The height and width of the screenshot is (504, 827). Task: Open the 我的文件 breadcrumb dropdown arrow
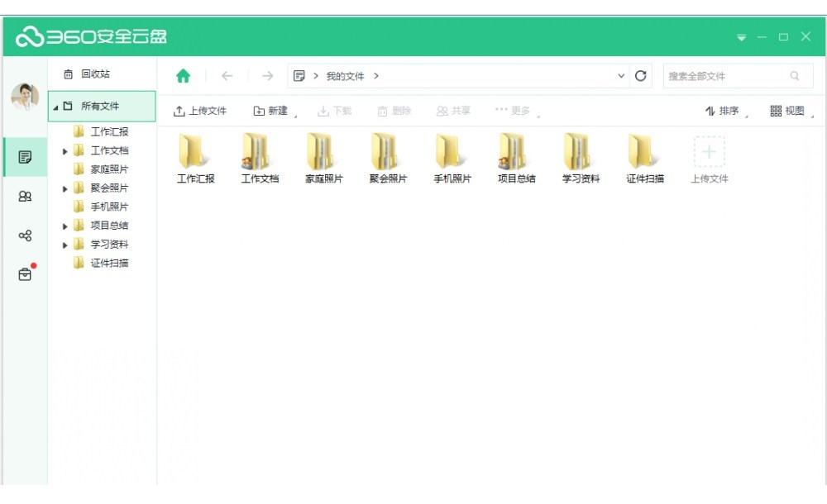[620, 75]
